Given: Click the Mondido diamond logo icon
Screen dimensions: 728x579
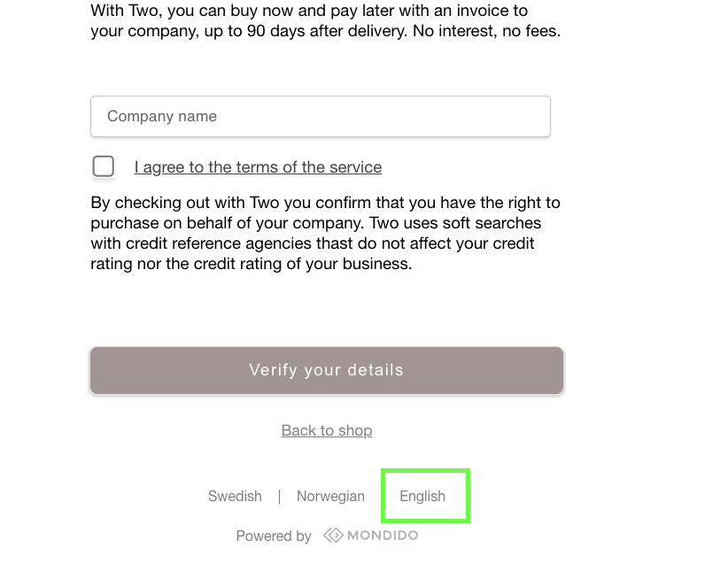Looking at the screenshot, I should [333, 536].
